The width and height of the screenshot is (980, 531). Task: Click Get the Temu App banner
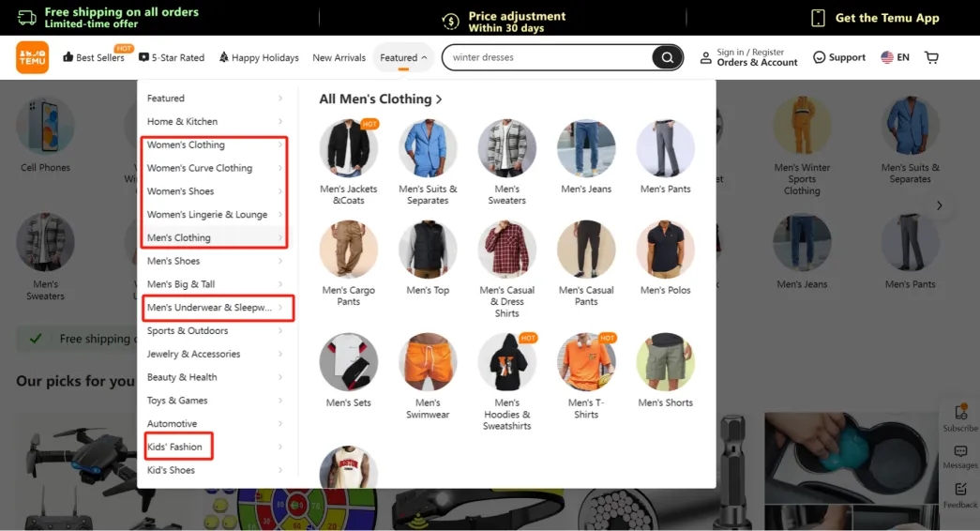pyautogui.click(x=876, y=18)
